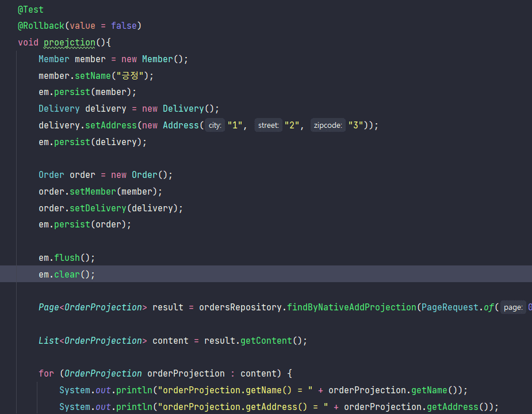Click the em.clear() call

(67, 275)
